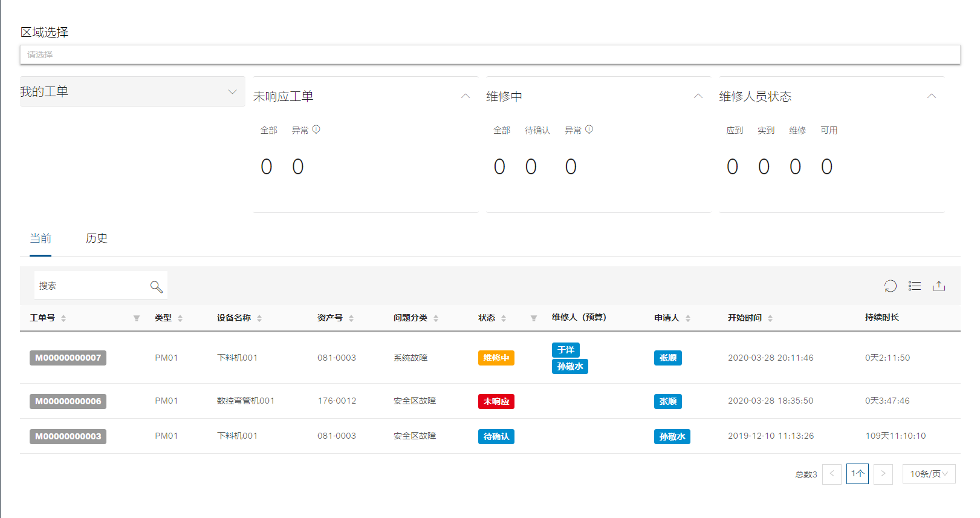
Task: Click the 系统故障 problem category cell
Action: [x=410, y=358]
